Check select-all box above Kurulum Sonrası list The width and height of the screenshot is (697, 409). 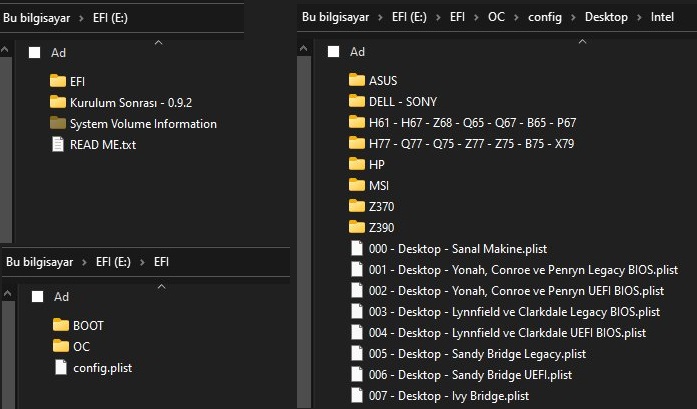tap(35, 52)
